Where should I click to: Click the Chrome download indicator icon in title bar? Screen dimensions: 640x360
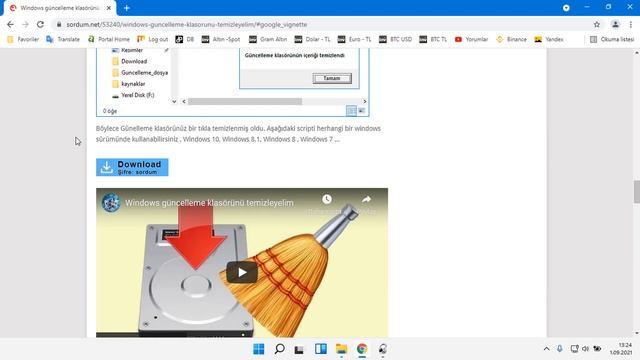(x=566, y=8)
